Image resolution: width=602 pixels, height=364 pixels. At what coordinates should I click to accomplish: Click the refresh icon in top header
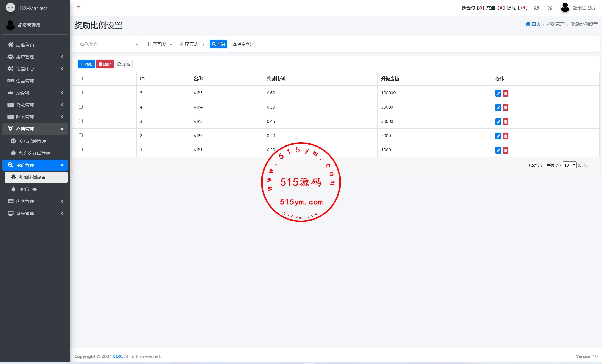coord(536,8)
